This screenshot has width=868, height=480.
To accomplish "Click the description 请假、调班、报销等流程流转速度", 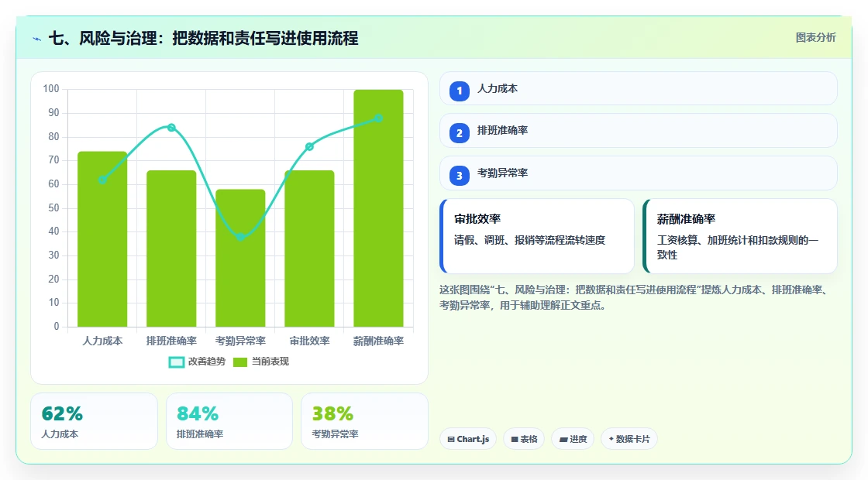I will pyautogui.click(x=530, y=240).
